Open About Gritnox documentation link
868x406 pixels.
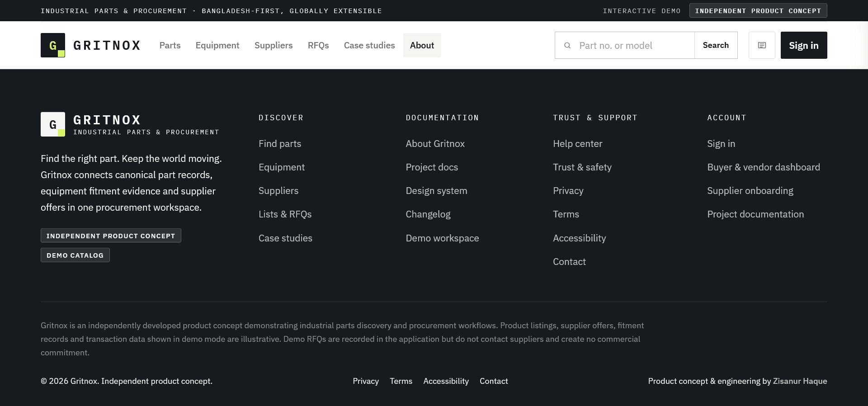tap(435, 144)
